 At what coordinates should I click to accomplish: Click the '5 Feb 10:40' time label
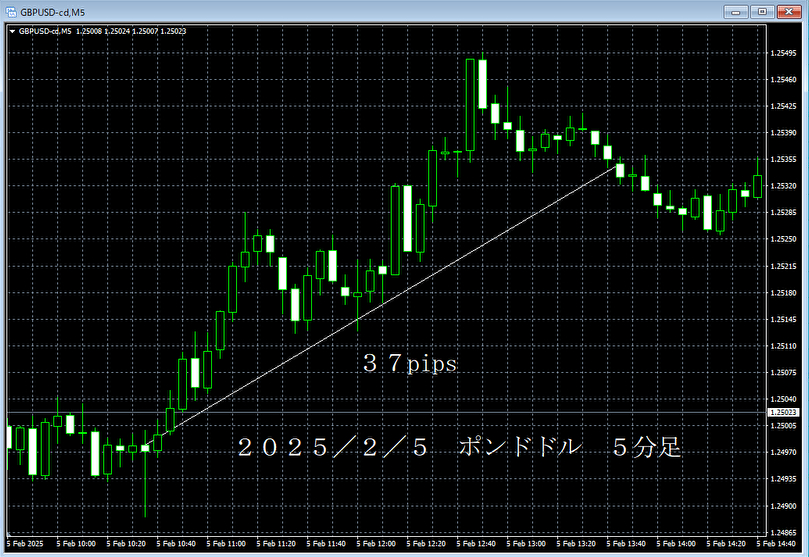click(176, 544)
